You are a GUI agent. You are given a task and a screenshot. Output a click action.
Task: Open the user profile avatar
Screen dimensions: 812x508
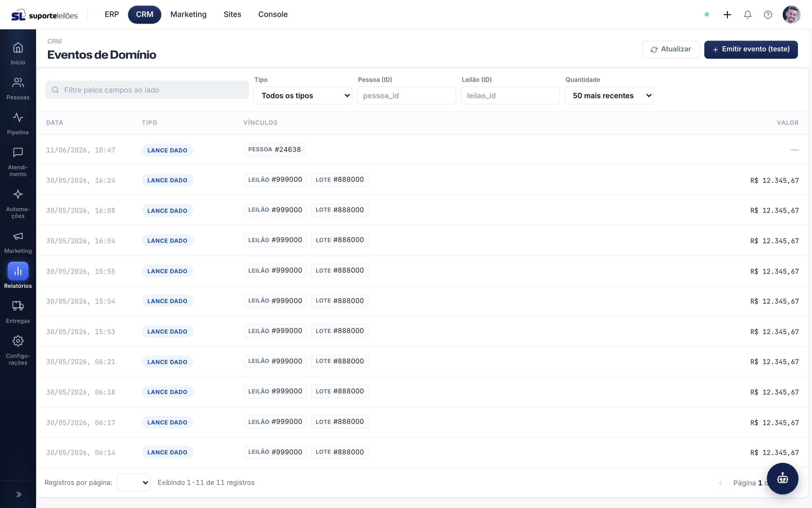click(791, 14)
